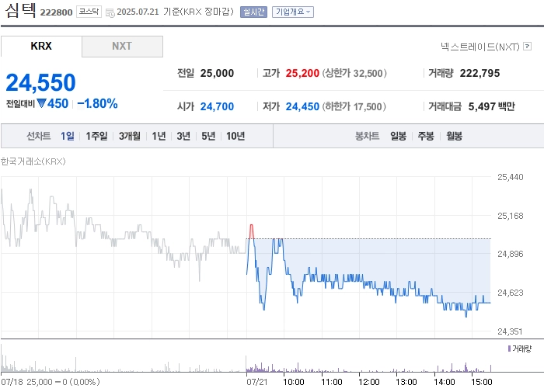Screen dimensions: 544x392
Task: Select the 1일 line chart period
Action: click(68, 136)
